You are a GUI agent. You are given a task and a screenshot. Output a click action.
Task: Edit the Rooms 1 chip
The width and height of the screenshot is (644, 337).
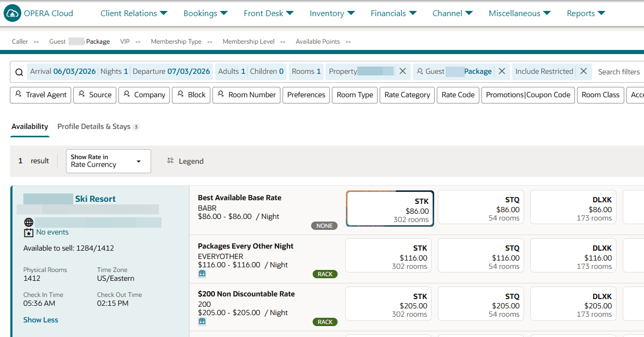[x=306, y=71]
